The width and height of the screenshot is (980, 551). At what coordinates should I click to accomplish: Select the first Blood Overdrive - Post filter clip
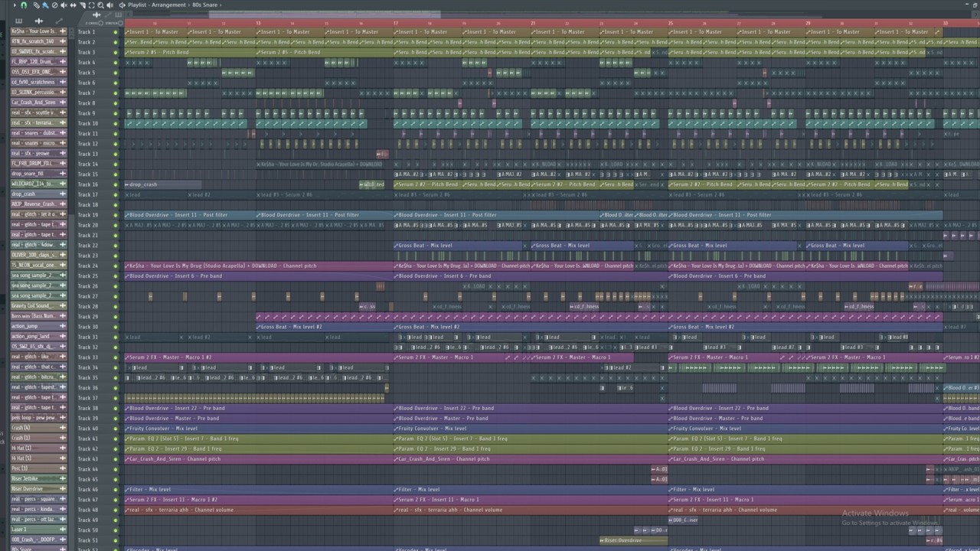pos(190,215)
